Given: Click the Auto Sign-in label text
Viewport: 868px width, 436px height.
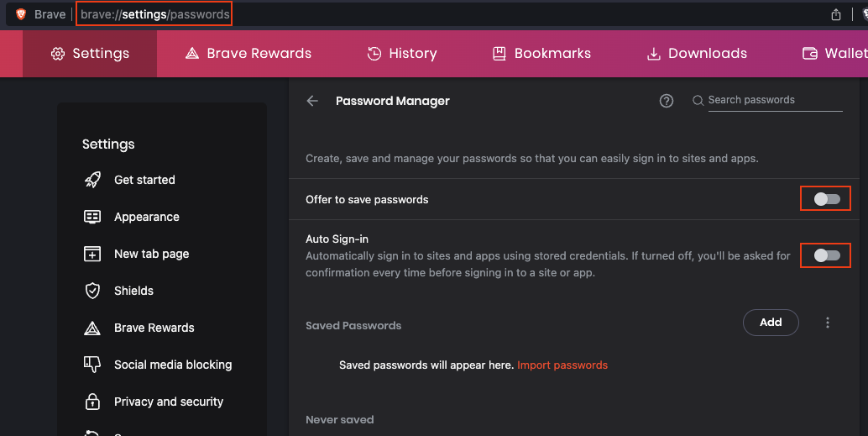Looking at the screenshot, I should coord(337,239).
